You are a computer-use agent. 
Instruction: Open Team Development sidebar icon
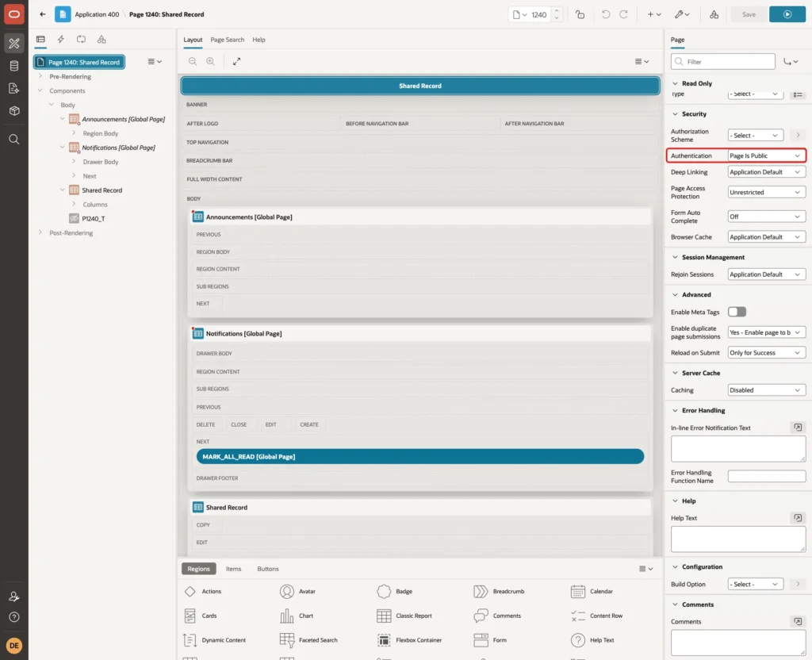click(14, 89)
